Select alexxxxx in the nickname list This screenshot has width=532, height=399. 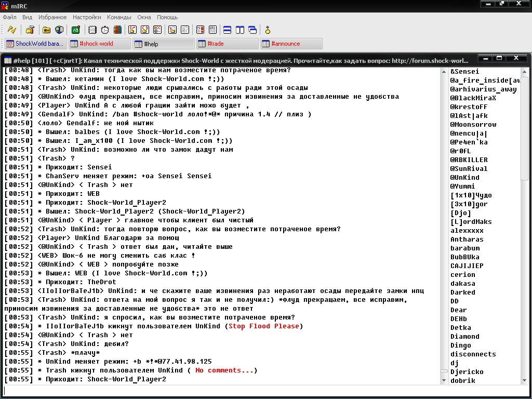click(x=467, y=230)
